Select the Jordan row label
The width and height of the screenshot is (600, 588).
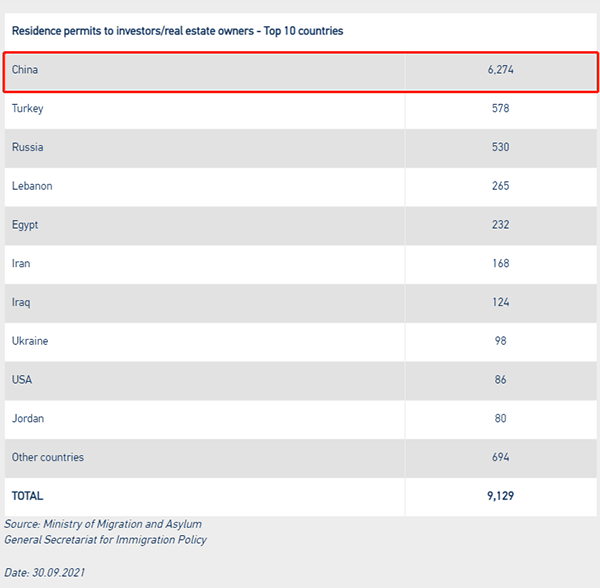tap(28, 419)
